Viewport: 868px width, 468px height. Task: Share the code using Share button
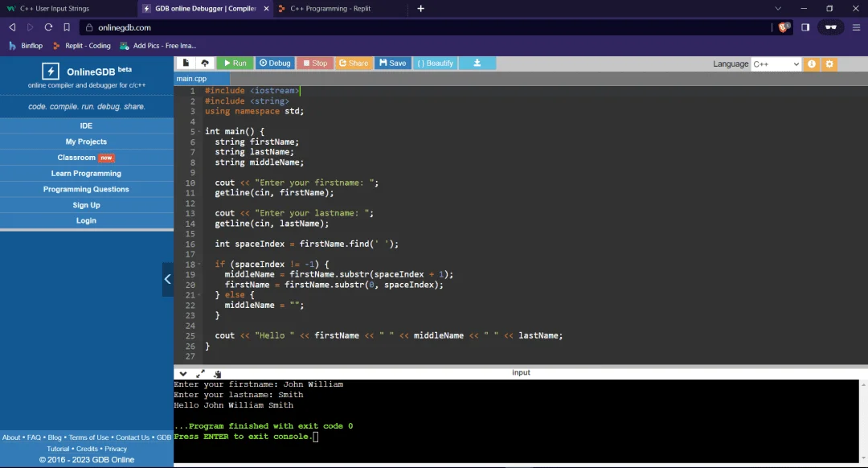(353, 64)
